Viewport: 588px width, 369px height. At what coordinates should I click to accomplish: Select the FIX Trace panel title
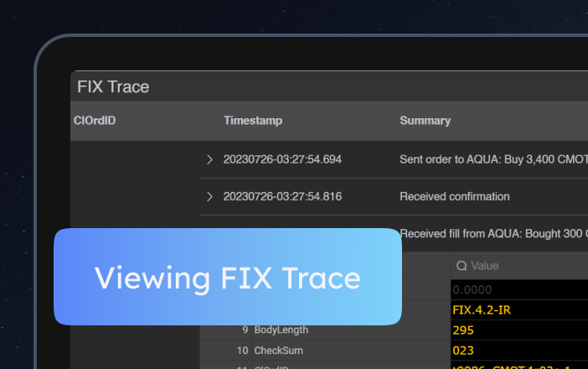pyautogui.click(x=113, y=86)
